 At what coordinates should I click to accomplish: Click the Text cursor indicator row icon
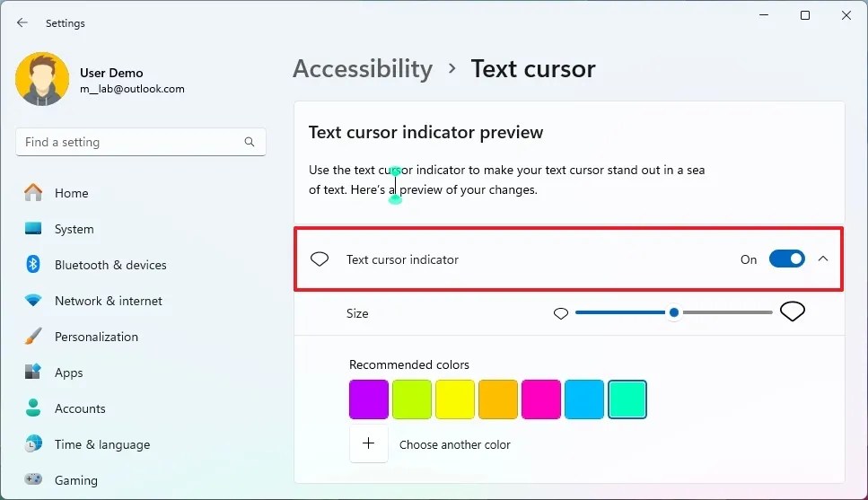point(320,259)
